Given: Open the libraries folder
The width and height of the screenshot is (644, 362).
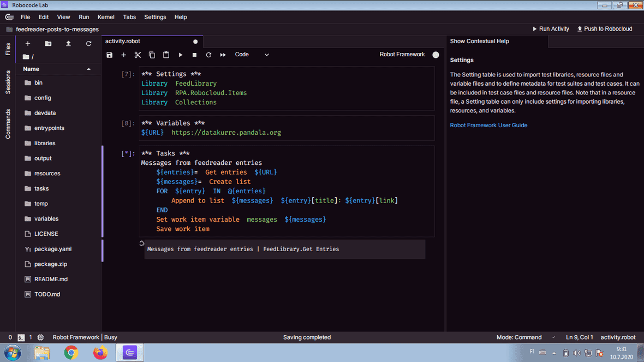Looking at the screenshot, I should [45, 143].
